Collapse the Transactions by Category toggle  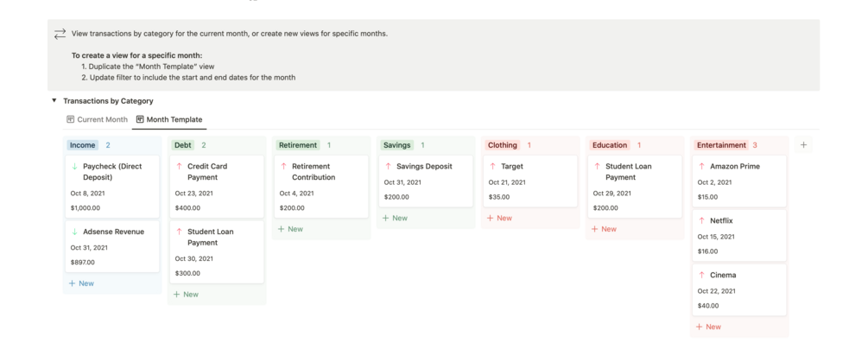54,101
